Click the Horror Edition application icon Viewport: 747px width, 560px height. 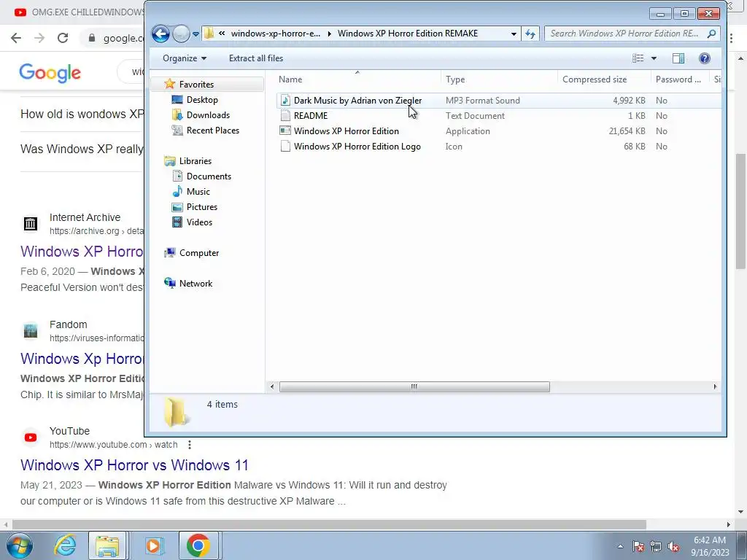point(285,131)
